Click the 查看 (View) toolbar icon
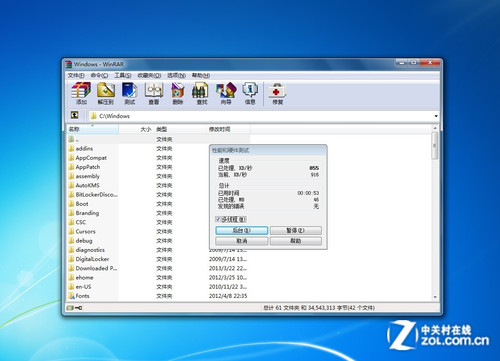500x361 pixels. (154, 93)
